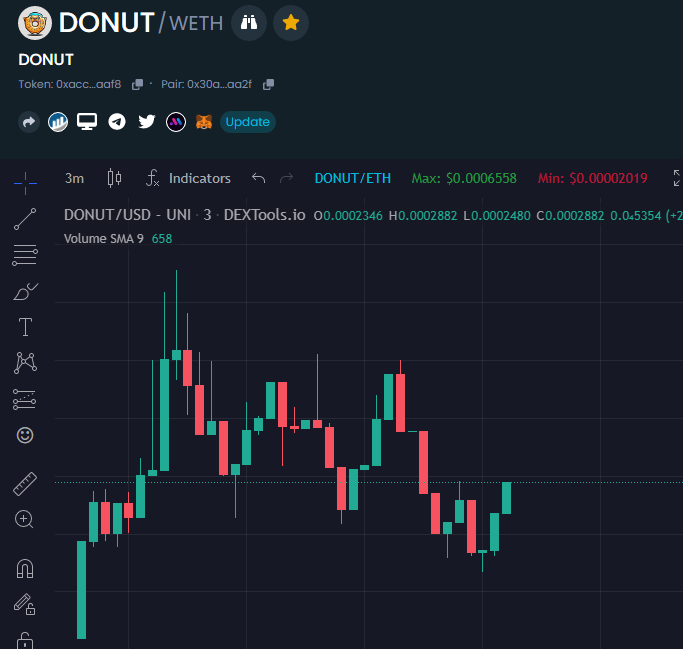Select the brush drawing tool

click(25, 291)
